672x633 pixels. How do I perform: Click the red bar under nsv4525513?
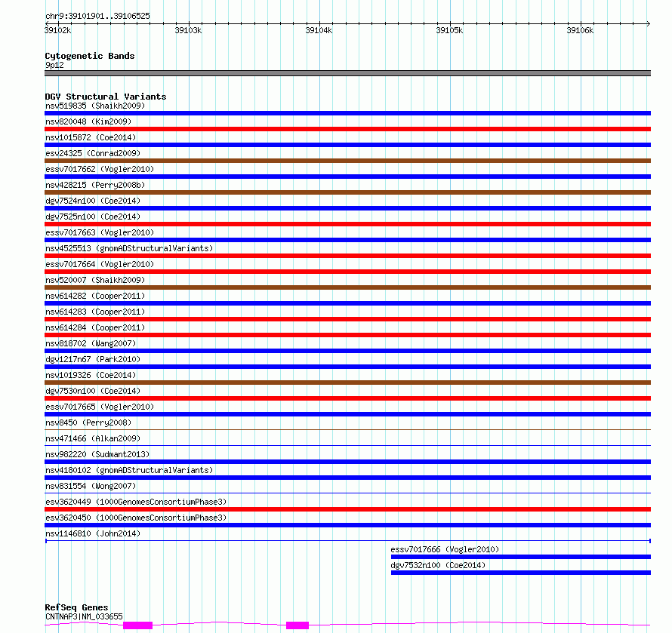[347, 256]
